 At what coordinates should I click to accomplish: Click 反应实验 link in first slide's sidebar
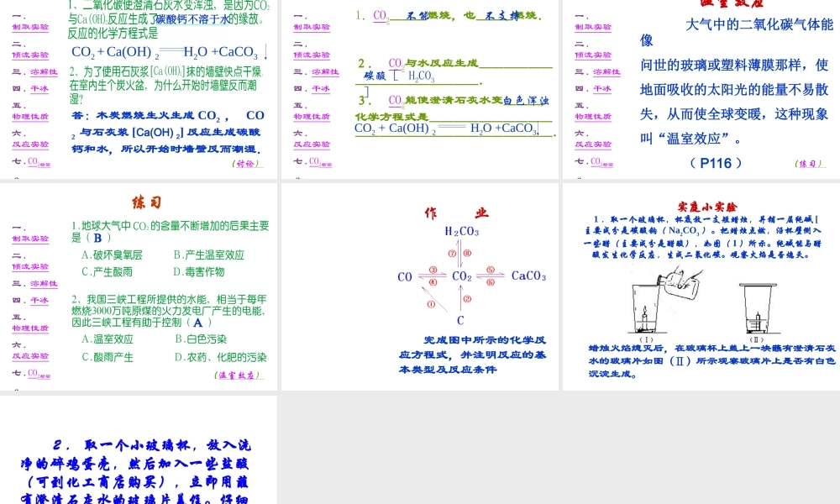30,144
